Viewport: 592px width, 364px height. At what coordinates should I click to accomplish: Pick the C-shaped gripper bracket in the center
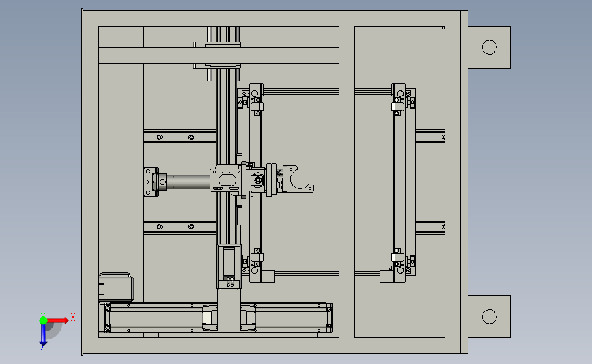coord(298,180)
